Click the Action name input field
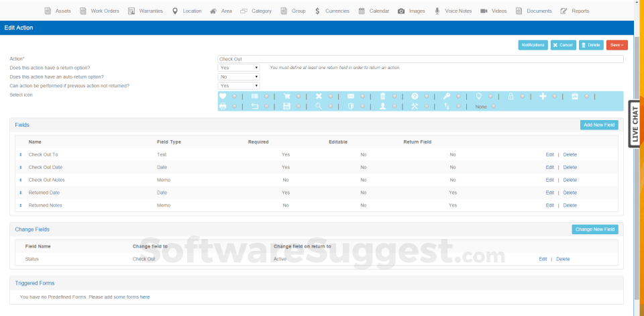The width and height of the screenshot is (644, 316). click(x=421, y=59)
